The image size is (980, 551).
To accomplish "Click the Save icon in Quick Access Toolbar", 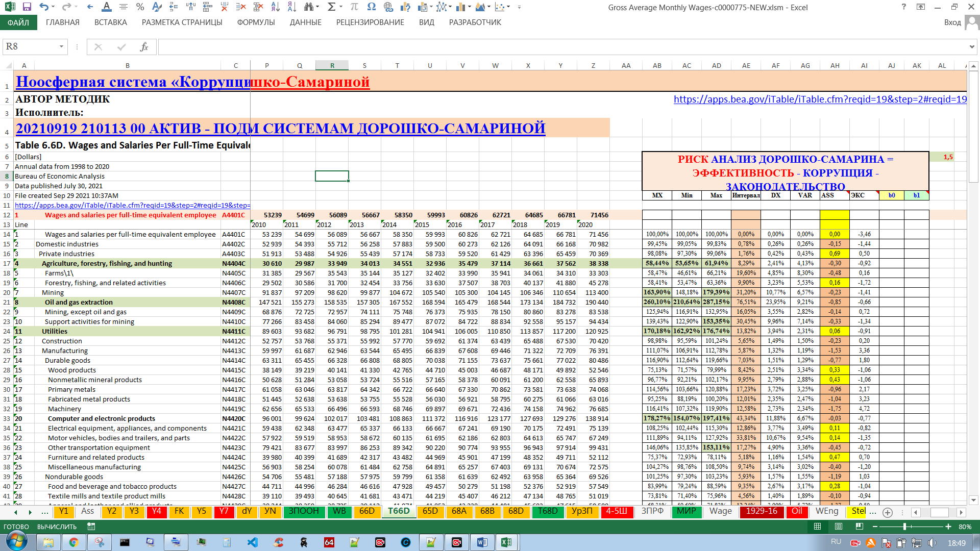I will click(27, 7).
